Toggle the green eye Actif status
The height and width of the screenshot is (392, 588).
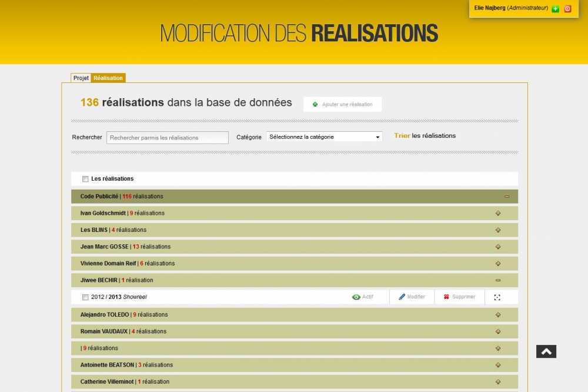(x=356, y=297)
